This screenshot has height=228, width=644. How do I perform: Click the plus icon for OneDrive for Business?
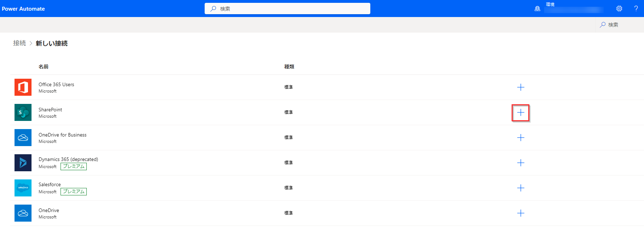pyautogui.click(x=520, y=138)
